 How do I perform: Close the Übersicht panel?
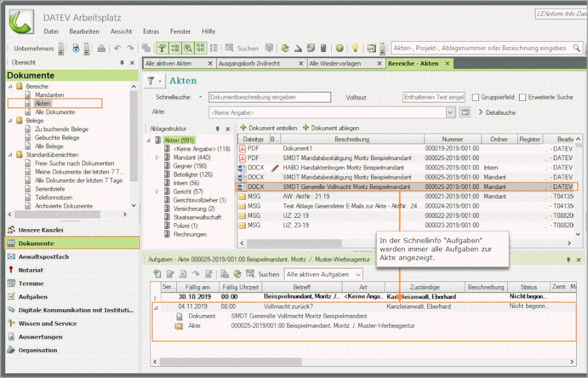tap(132, 63)
